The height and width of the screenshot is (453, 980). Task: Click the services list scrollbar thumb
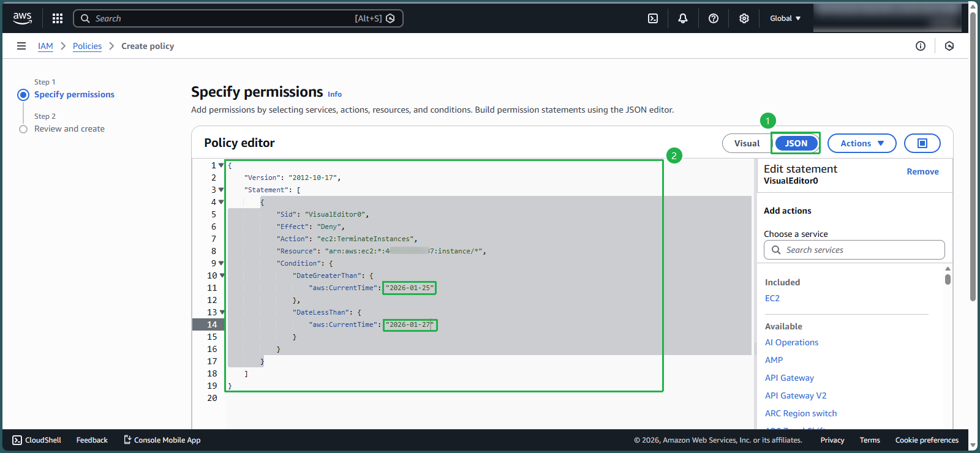[948, 279]
